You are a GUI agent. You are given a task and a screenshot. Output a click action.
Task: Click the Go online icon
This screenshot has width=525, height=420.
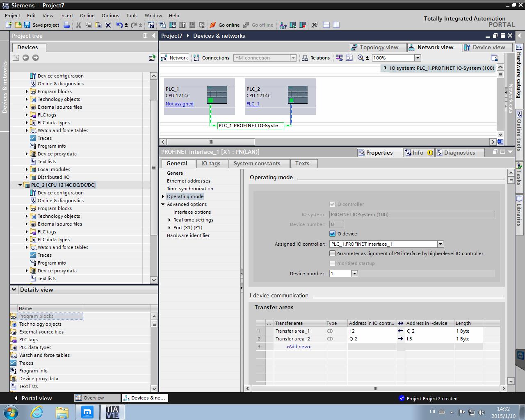click(213, 25)
